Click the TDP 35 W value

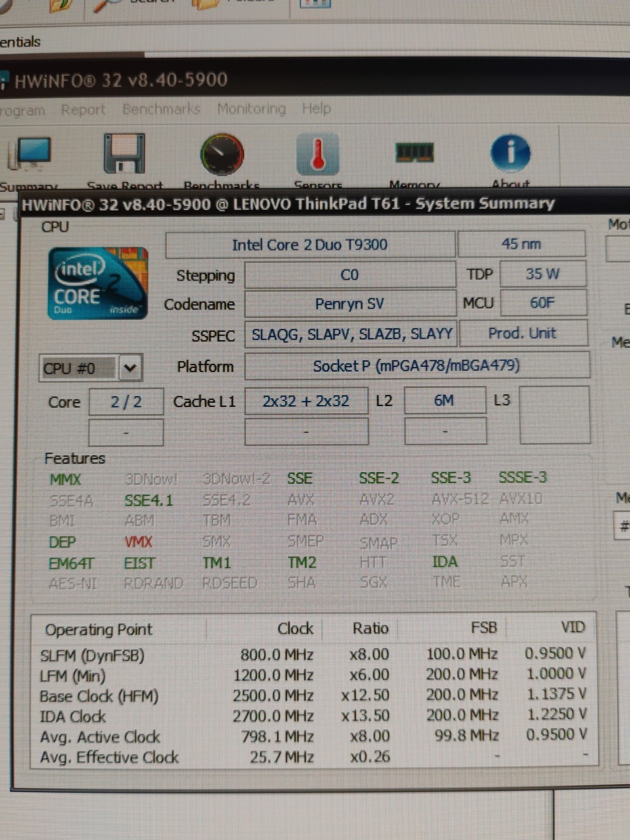coord(543,274)
